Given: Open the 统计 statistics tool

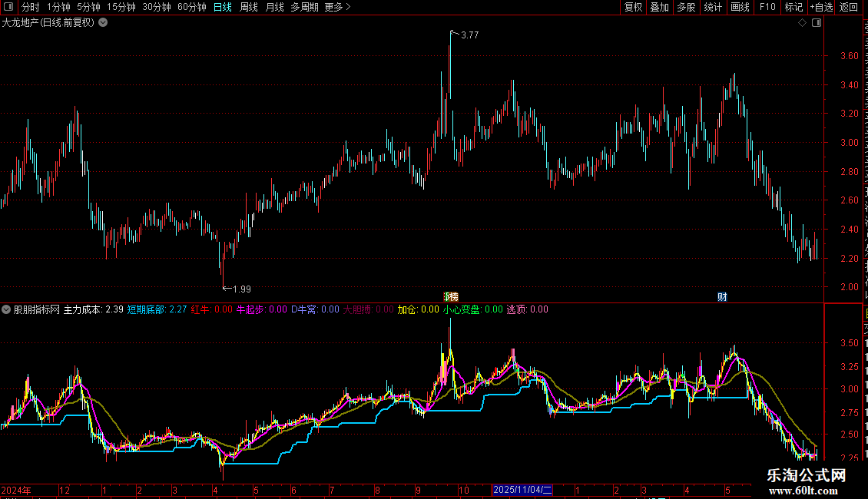Looking at the screenshot, I should pyautogui.click(x=712, y=7).
